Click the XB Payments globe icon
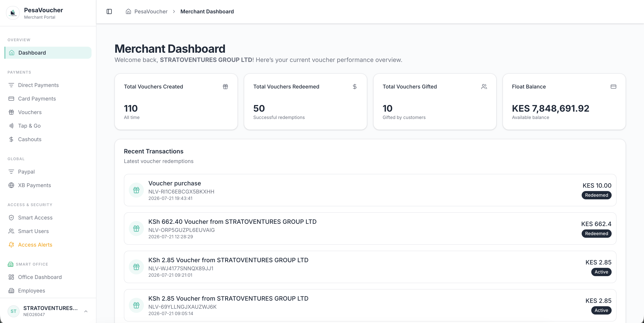The height and width of the screenshot is (323, 644). (x=11, y=185)
